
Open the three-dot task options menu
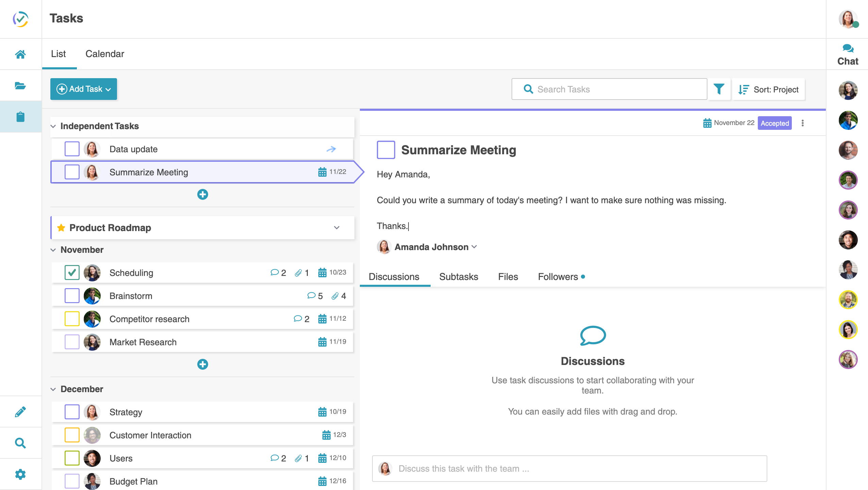pos(803,123)
